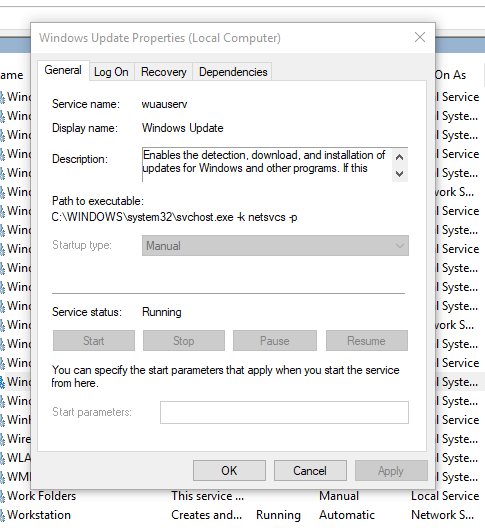Click the Log On As column header
This screenshot has width=485, height=528.
tap(450, 75)
